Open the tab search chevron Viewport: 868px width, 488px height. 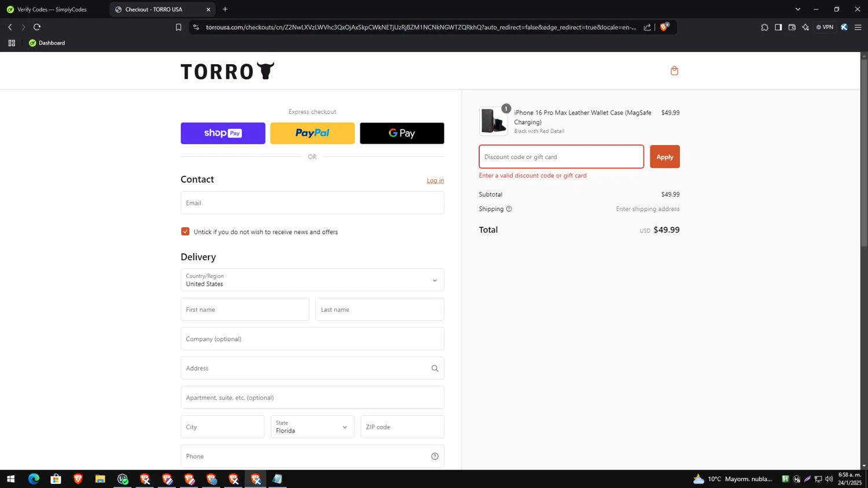pyautogui.click(x=797, y=9)
